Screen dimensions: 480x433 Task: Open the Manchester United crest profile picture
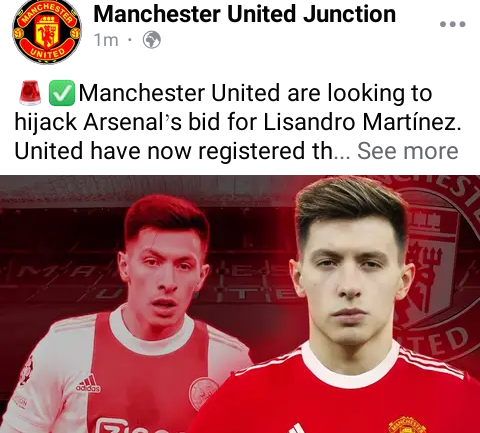coord(47,32)
